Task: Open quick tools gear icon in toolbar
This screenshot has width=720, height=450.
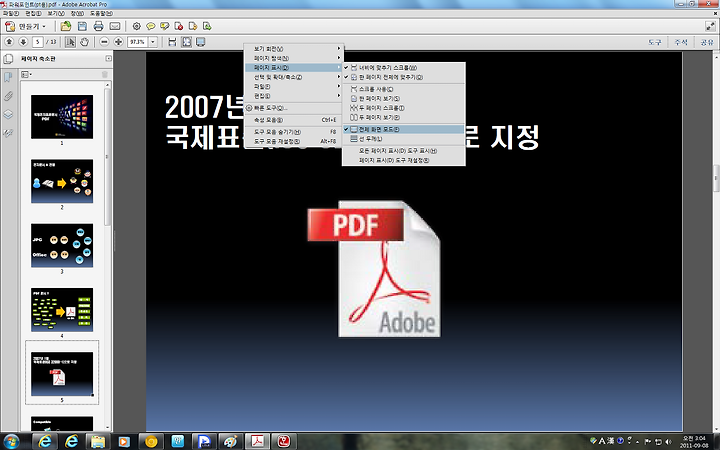Action: click(136, 26)
